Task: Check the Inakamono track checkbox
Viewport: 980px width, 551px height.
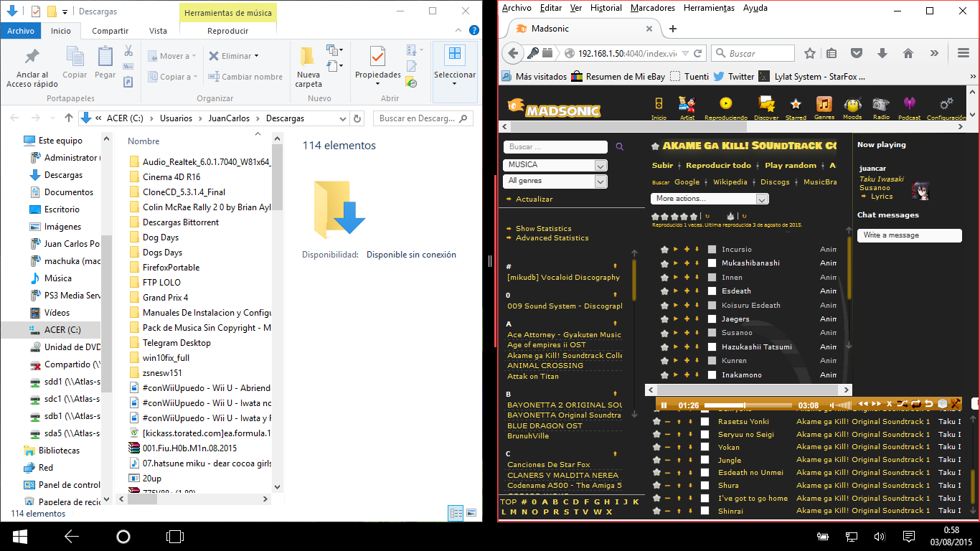Action: [x=712, y=375]
